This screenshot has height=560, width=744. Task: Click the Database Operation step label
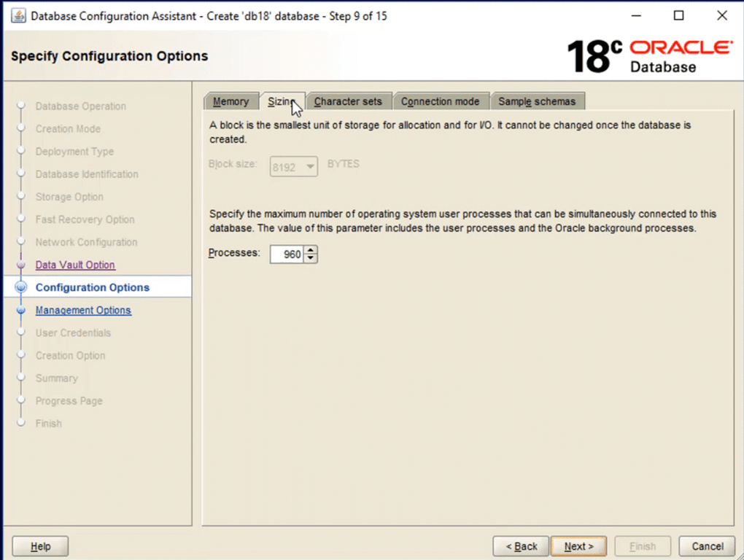coord(81,106)
